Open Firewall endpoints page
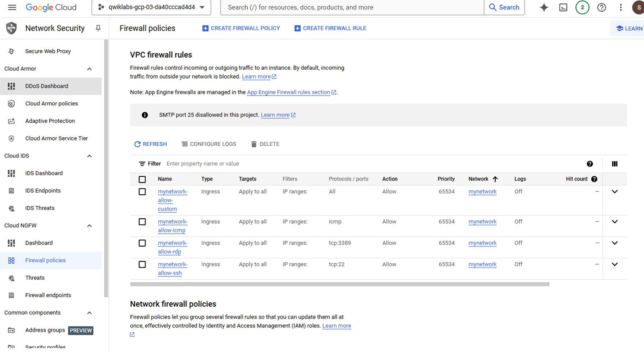The image size is (644, 352). (51, 295)
